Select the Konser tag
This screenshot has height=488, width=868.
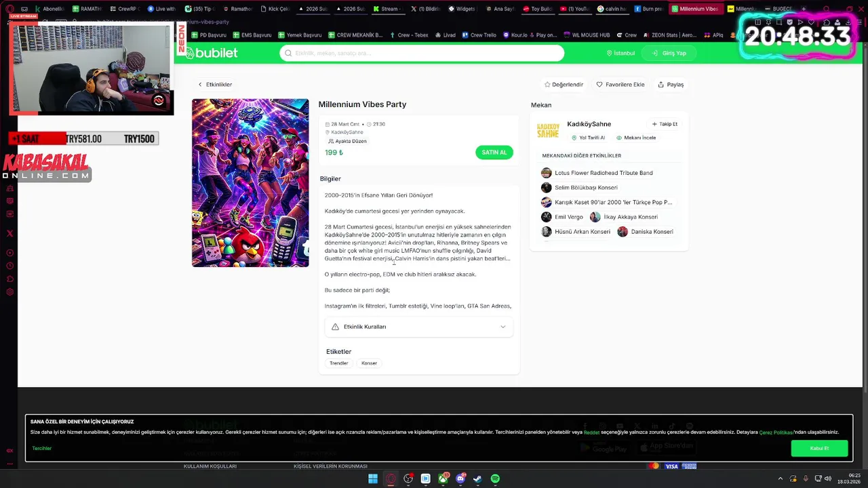coord(369,363)
